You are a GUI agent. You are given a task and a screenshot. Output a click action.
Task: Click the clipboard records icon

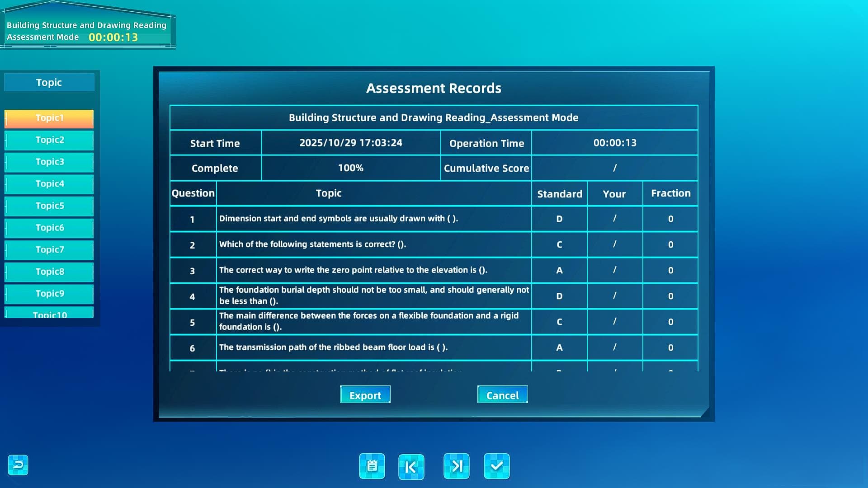(372, 466)
